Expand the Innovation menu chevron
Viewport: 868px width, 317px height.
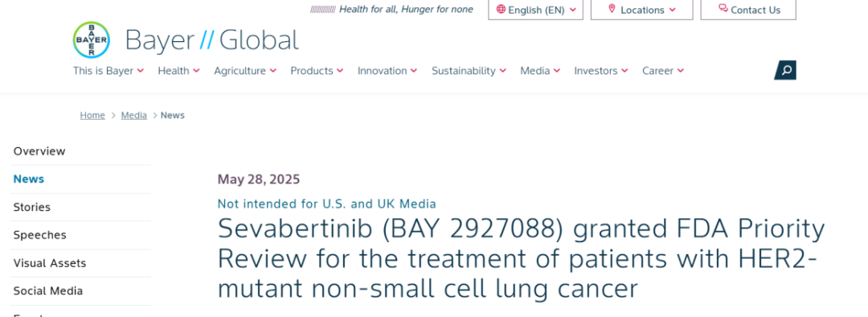(x=414, y=71)
